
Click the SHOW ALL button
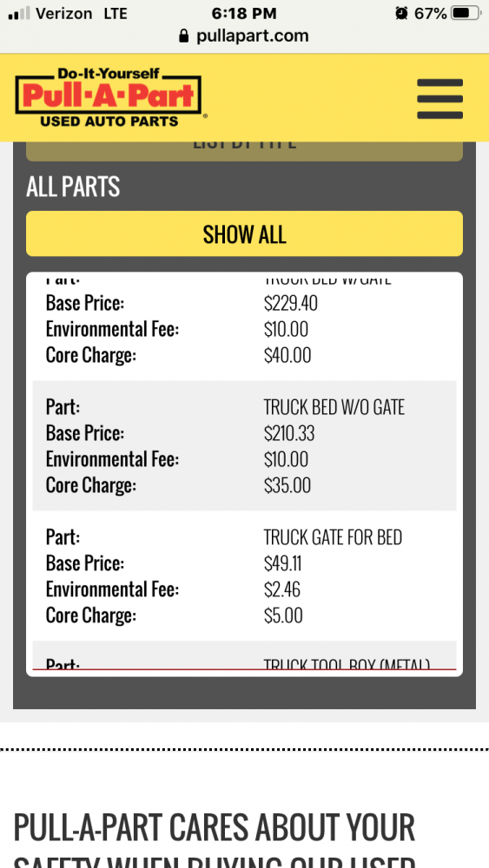pos(244,233)
